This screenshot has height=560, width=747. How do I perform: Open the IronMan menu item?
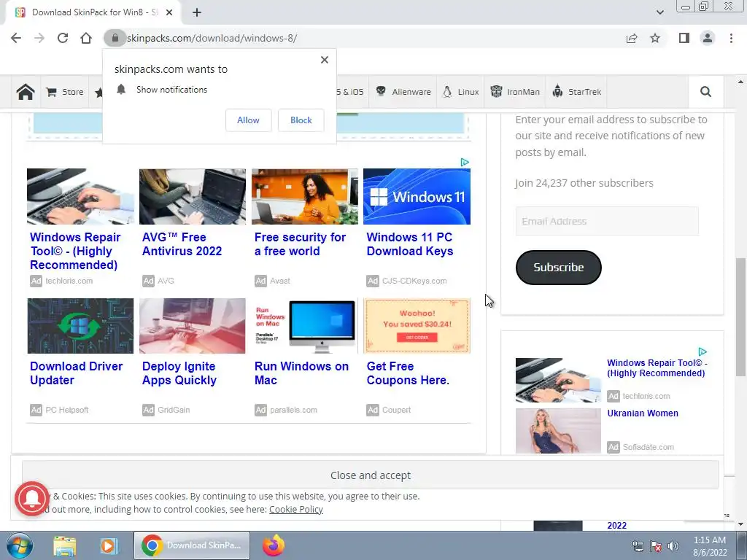(x=515, y=91)
